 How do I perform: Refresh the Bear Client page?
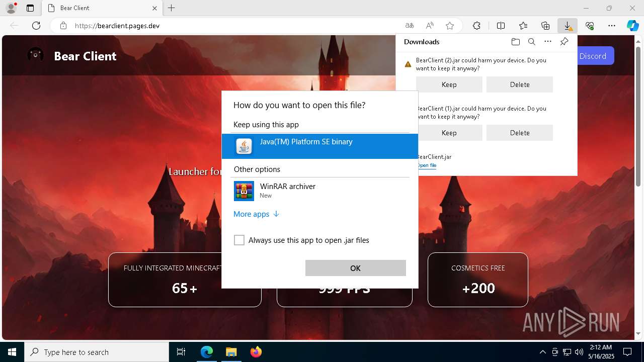pos(36,26)
